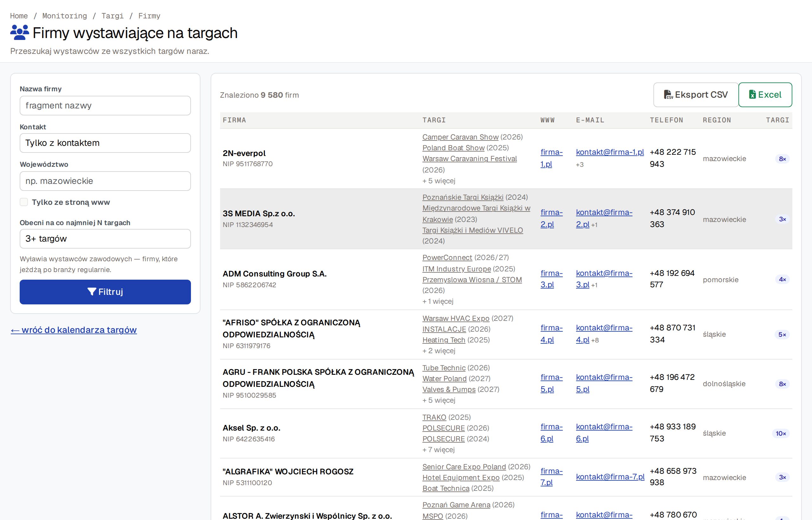
Task: Select 'ADM Consulting Group S.A.' company name
Action: coord(275,274)
